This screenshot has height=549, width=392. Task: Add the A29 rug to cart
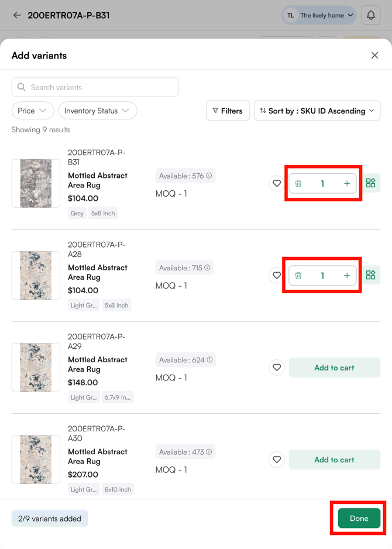pos(334,367)
